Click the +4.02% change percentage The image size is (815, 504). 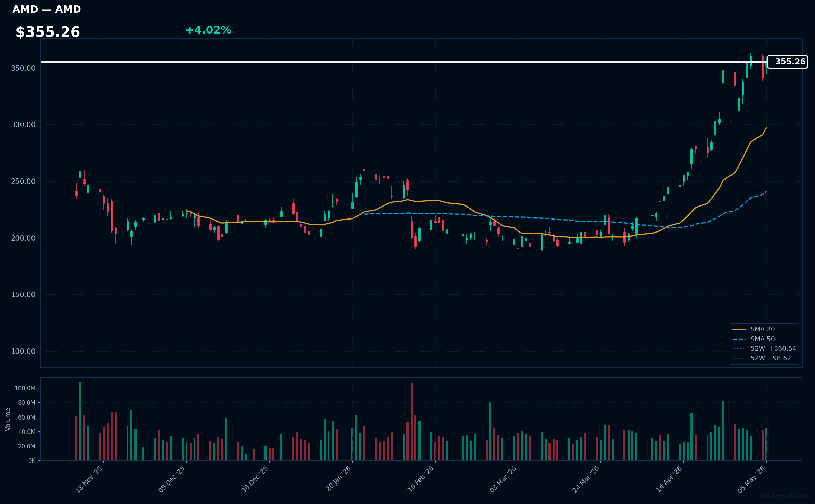[208, 30]
